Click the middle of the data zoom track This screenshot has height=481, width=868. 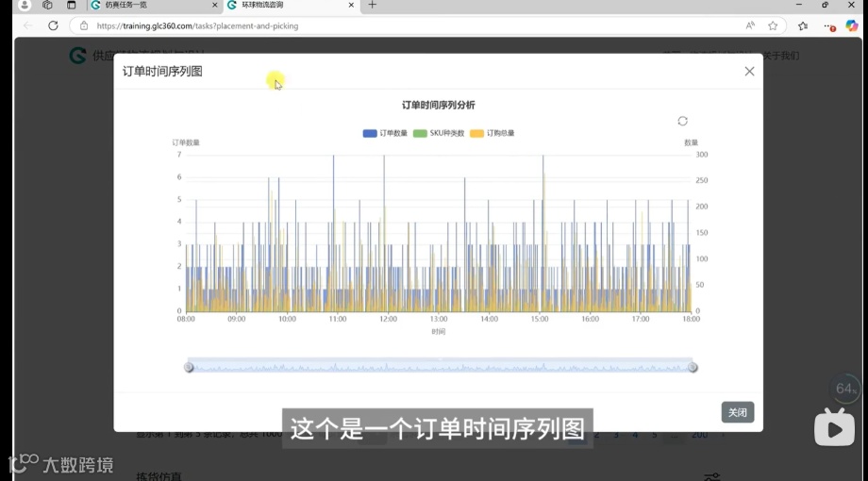[440, 366]
